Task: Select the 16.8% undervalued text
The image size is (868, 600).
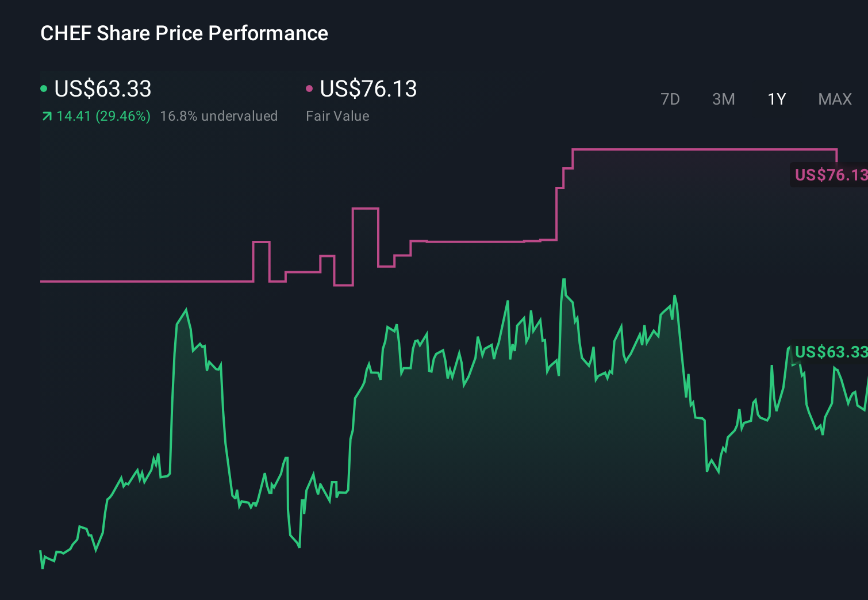Action: click(x=220, y=116)
